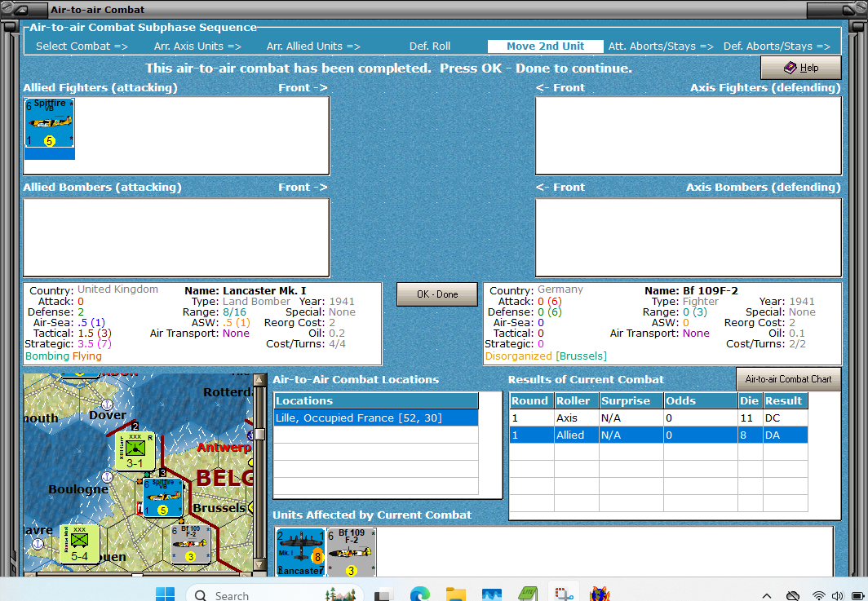Image resolution: width=868 pixels, height=601 pixels.
Task: Click the Dover port anchor symbol
Action: pos(107,404)
